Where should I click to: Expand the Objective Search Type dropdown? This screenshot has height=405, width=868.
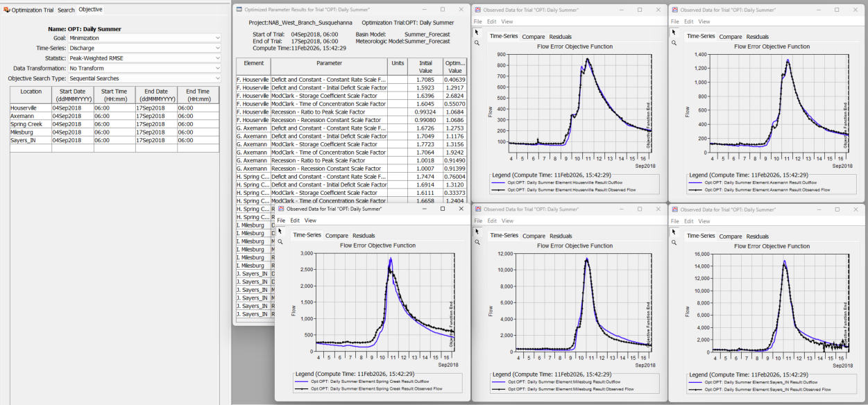(x=144, y=78)
